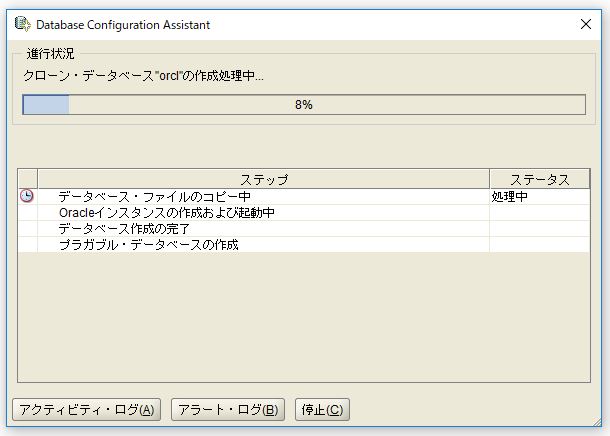Click the 停止(C) button to stop

click(x=322, y=410)
